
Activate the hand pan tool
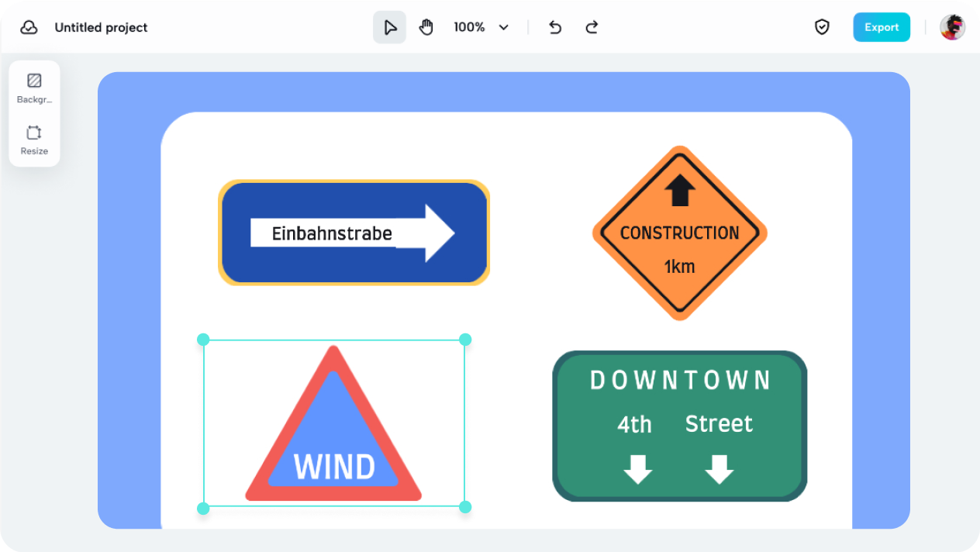[426, 26]
